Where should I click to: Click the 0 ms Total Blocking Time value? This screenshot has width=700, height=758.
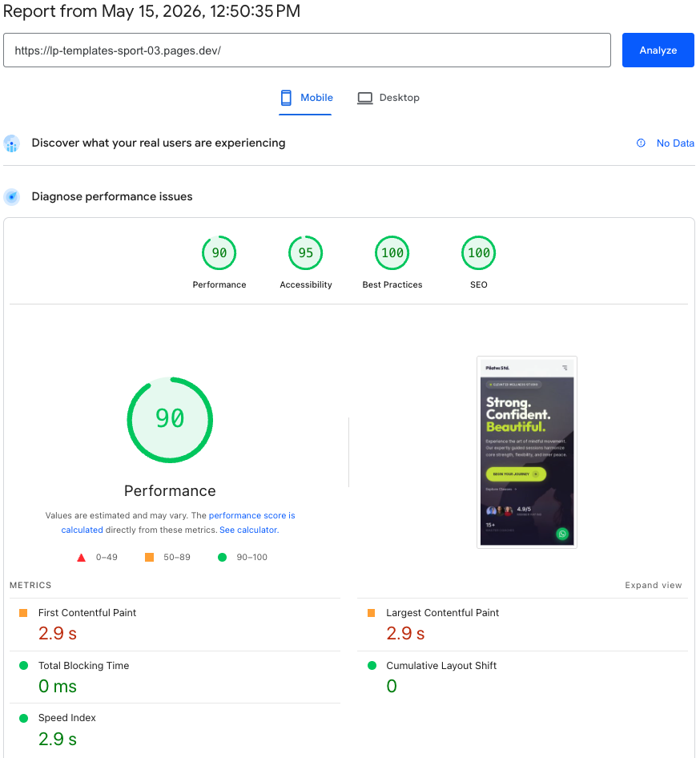click(x=58, y=686)
